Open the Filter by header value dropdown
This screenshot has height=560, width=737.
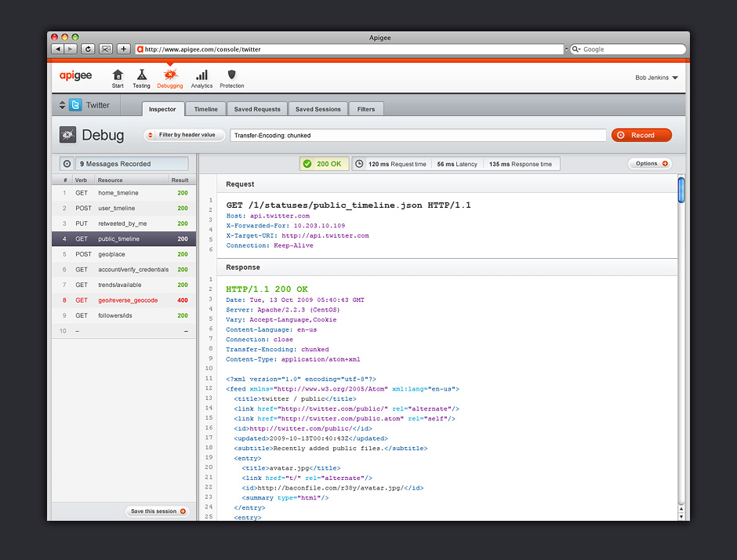(x=184, y=135)
